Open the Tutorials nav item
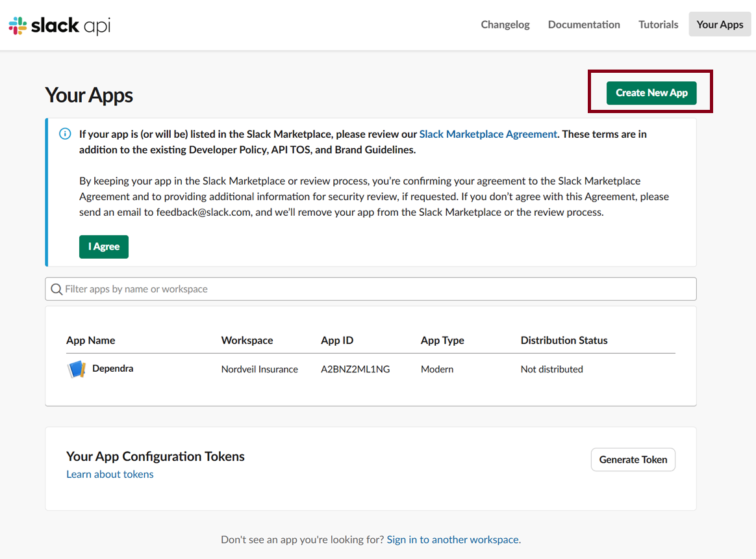This screenshot has width=756, height=559. point(658,25)
